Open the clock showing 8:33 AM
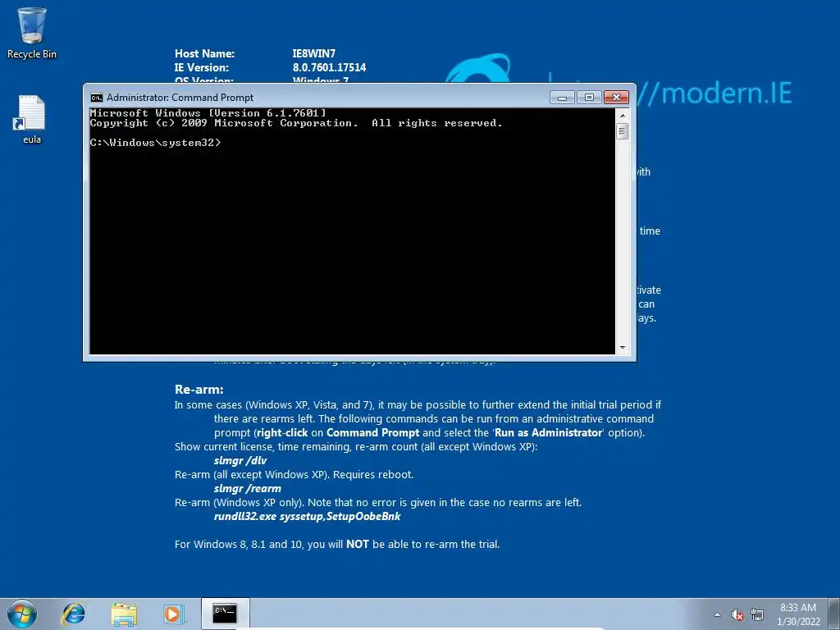 (x=798, y=614)
